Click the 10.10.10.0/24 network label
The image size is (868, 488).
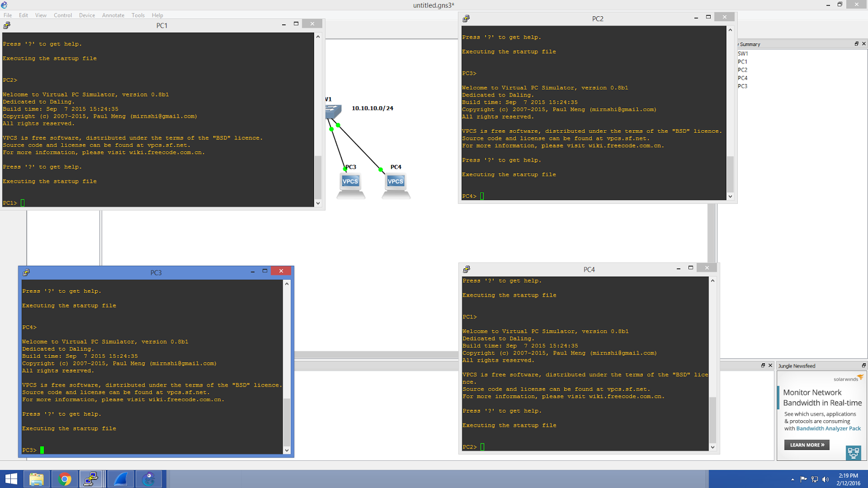(x=373, y=108)
